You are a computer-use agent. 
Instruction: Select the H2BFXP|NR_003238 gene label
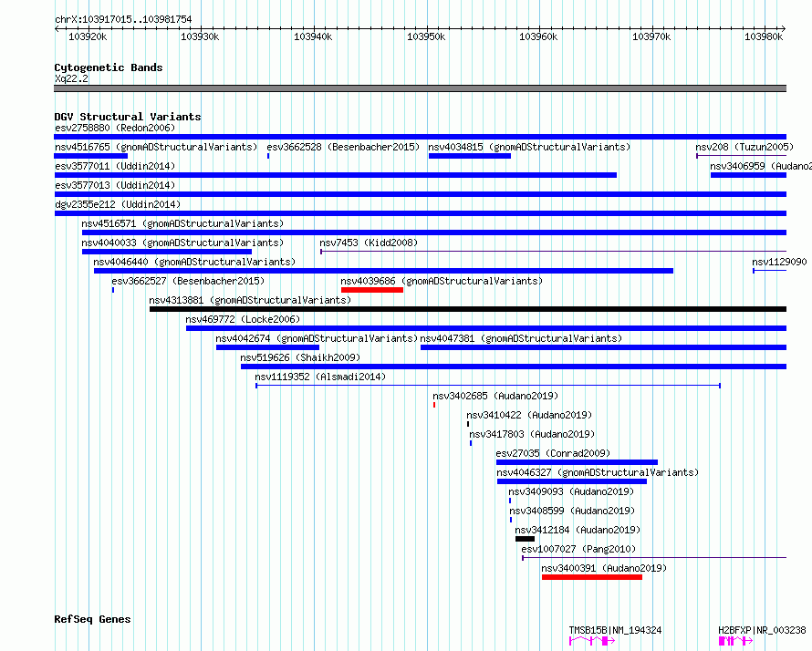tap(763, 630)
